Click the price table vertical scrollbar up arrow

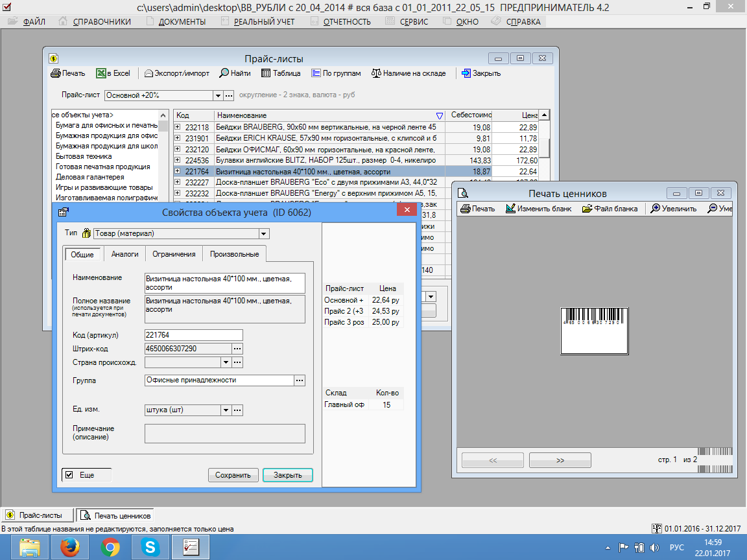click(544, 115)
